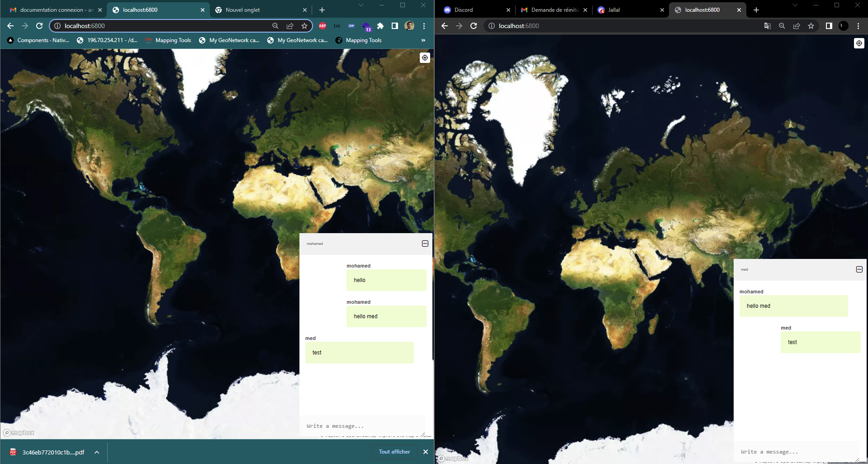
Task: Open Chrome menu in right window
Action: (858, 26)
